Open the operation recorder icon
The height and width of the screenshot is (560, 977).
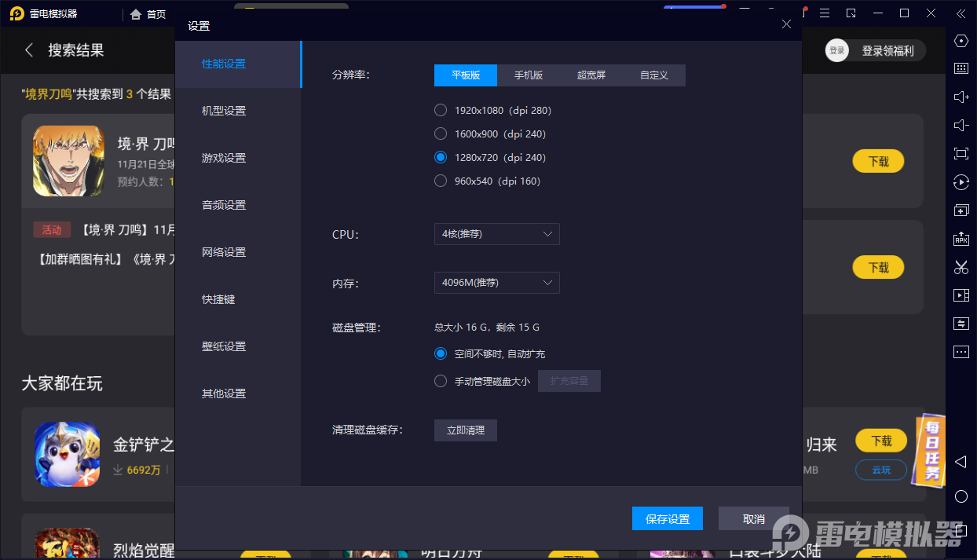coord(961,182)
